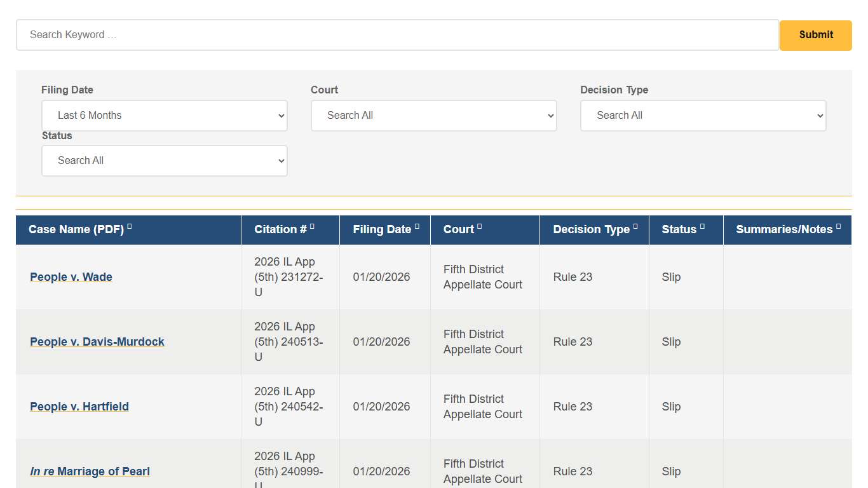Screen dimensions: 868x488
Task: Focus the Search Keyword input field
Action: tap(397, 35)
